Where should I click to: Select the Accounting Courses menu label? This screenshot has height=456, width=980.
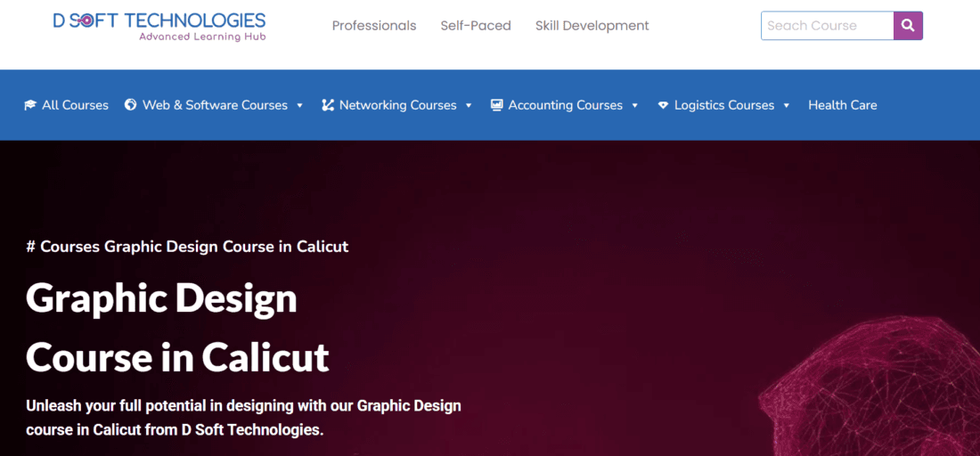[x=565, y=105]
